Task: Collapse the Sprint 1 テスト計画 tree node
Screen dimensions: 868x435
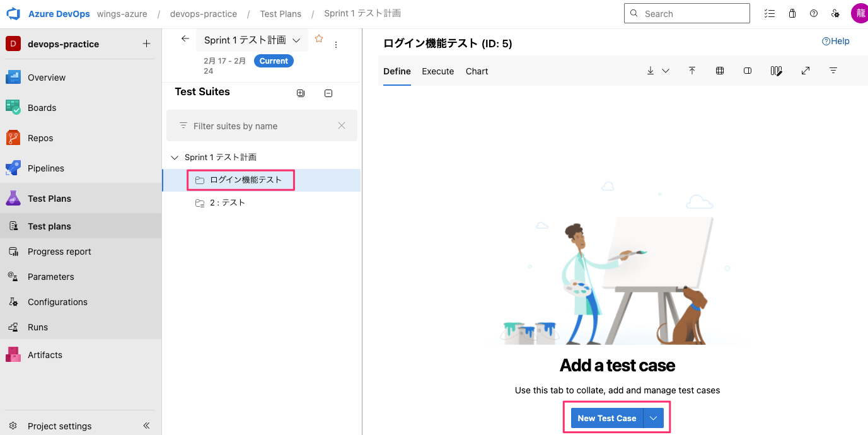Action: click(175, 157)
